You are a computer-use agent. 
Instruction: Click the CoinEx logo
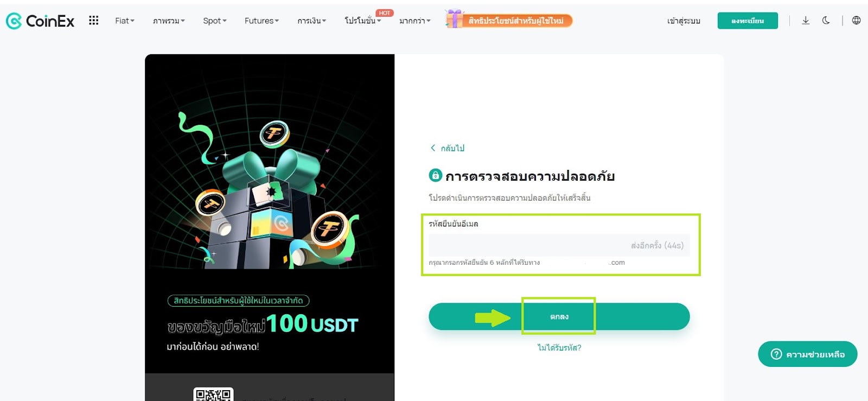coord(40,21)
